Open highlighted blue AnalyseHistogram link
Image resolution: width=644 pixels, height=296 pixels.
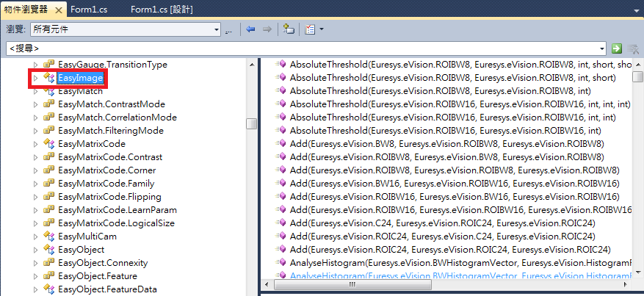460,275
